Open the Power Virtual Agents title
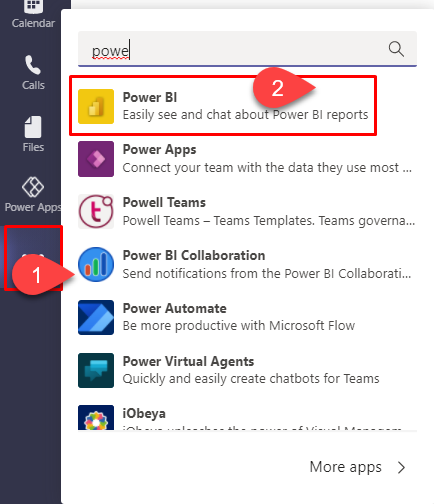 coord(188,361)
